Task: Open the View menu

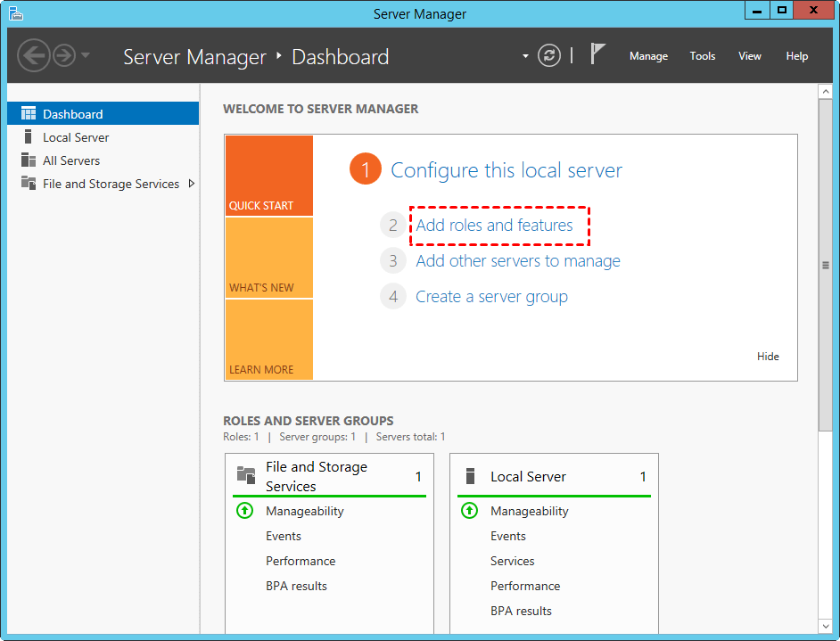Action: pyautogui.click(x=749, y=56)
